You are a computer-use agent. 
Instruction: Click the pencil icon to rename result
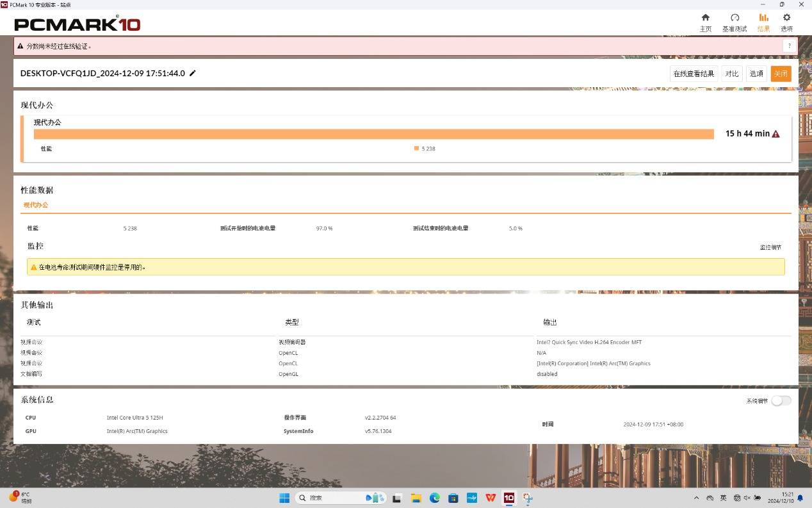[193, 73]
